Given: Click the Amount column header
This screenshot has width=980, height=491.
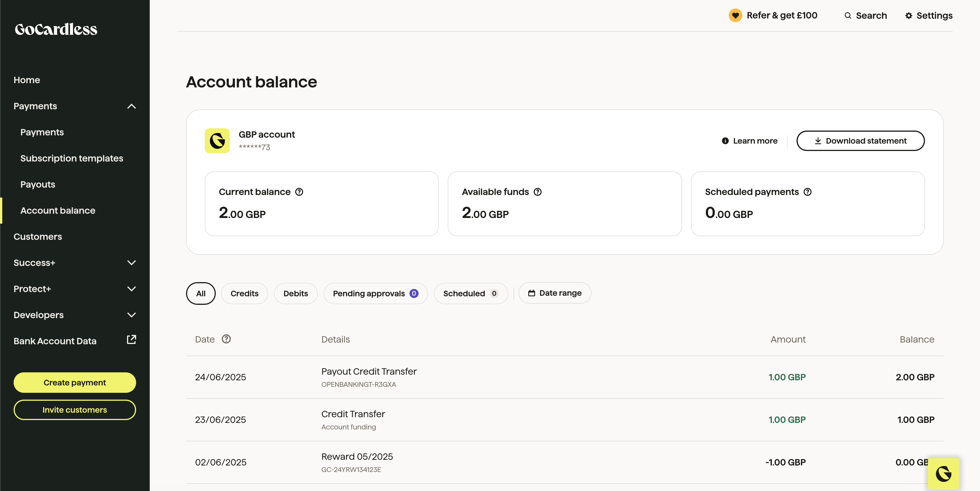Looking at the screenshot, I should [x=788, y=339].
